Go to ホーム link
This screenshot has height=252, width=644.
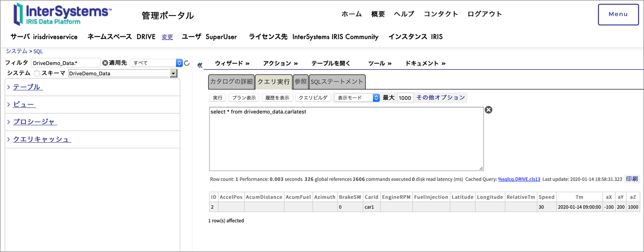click(351, 14)
